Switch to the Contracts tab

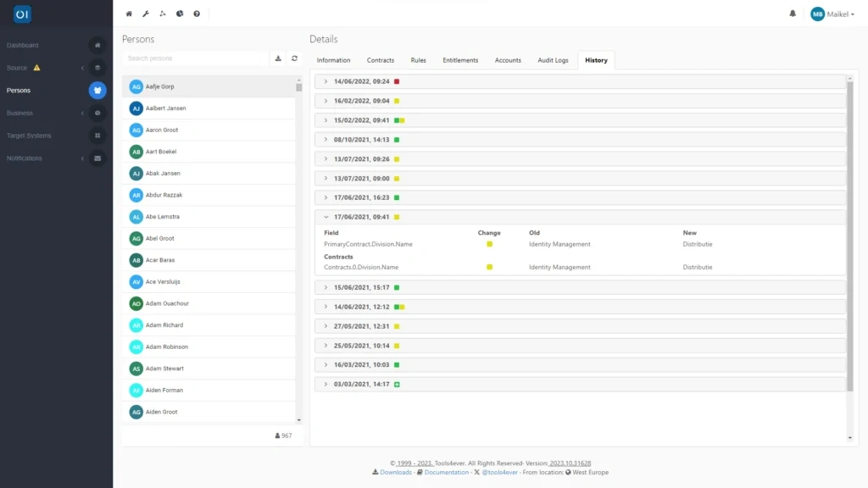(380, 60)
